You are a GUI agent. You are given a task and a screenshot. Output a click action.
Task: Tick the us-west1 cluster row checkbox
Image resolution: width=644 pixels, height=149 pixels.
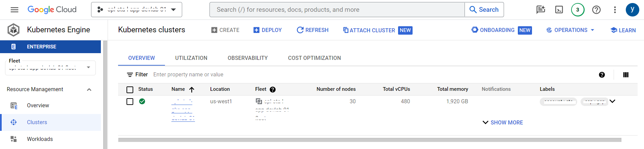pyautogui.click(x=130, y=102)
